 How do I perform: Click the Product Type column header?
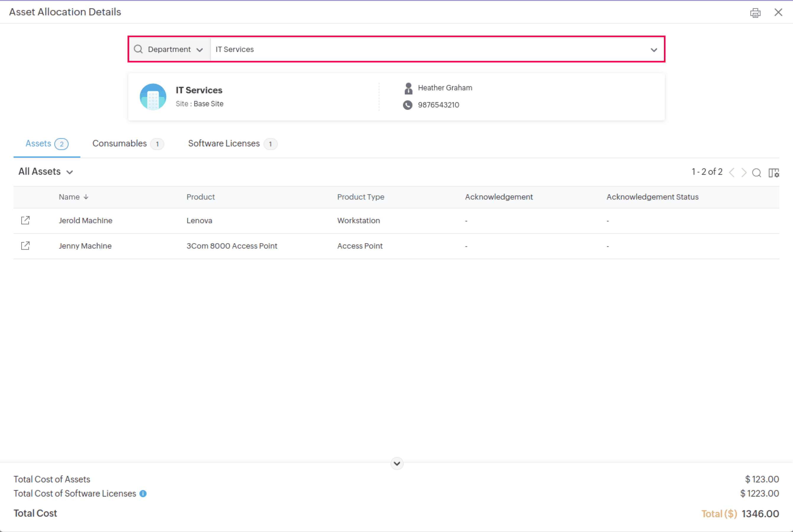(x=360, y=197)
